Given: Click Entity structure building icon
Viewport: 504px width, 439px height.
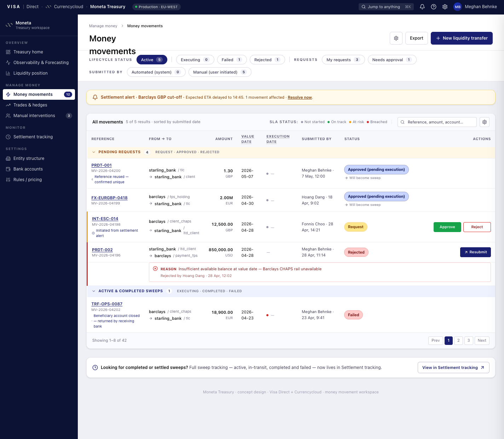Looking at the screenshot, I should pyautogui.click(x=8, y=158).
